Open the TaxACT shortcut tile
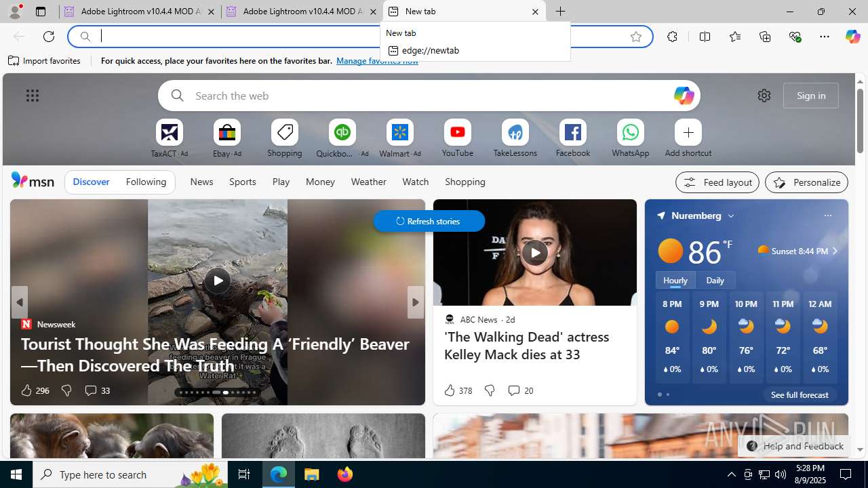The image size is (868, 488). click(x=170, y=139)
